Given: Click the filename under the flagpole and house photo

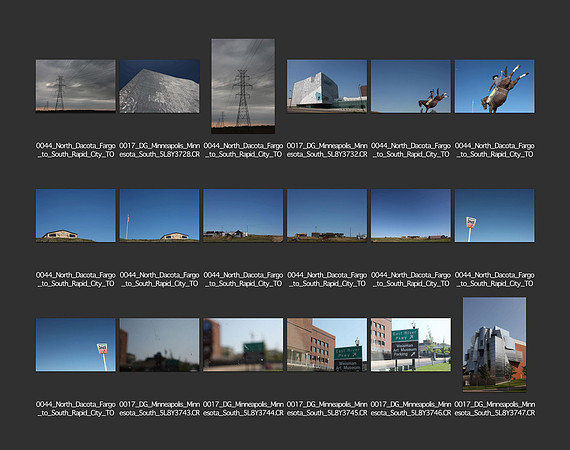Looking at the screenshot, I should click(x=160, y=280).
